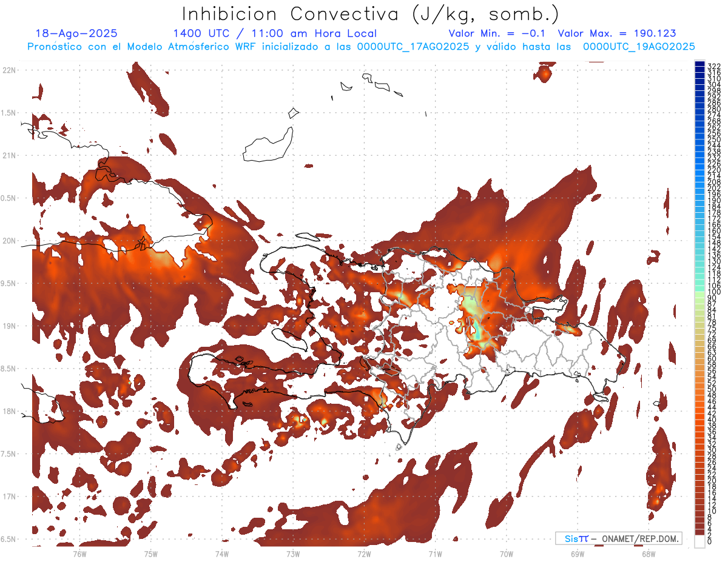Click the "70W" longitude label
This screenshot has height=562, width=728.
point(507,554)
